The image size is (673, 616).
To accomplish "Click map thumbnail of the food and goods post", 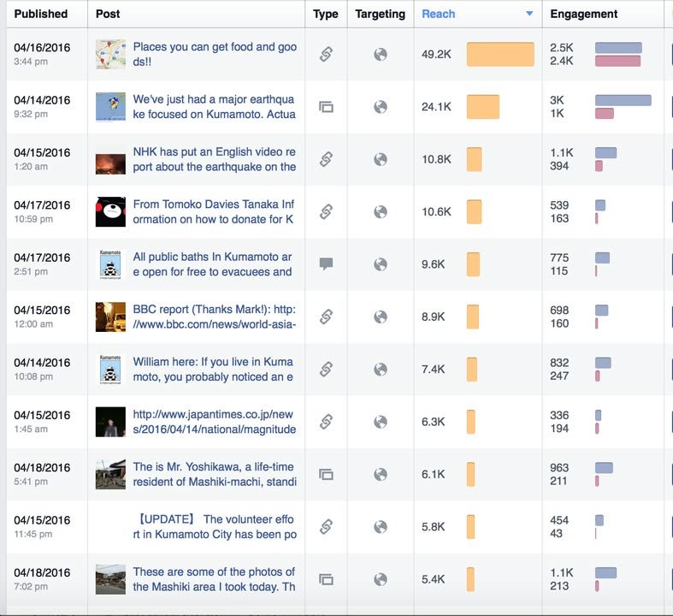I will (110, 55).
